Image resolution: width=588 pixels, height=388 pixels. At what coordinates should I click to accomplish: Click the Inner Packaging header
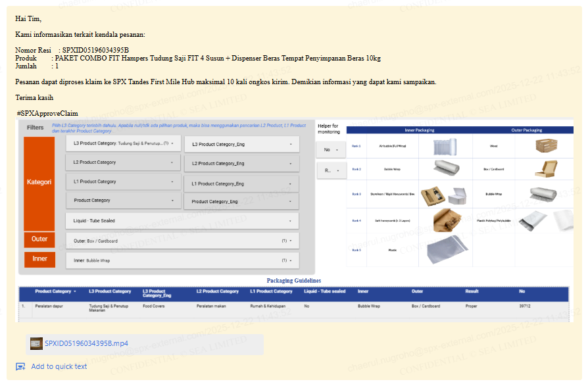point(419,130)
